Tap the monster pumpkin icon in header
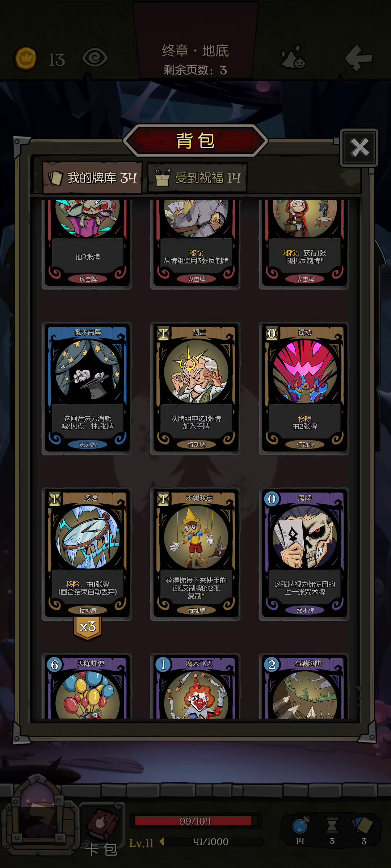 [x=293, y=58]
